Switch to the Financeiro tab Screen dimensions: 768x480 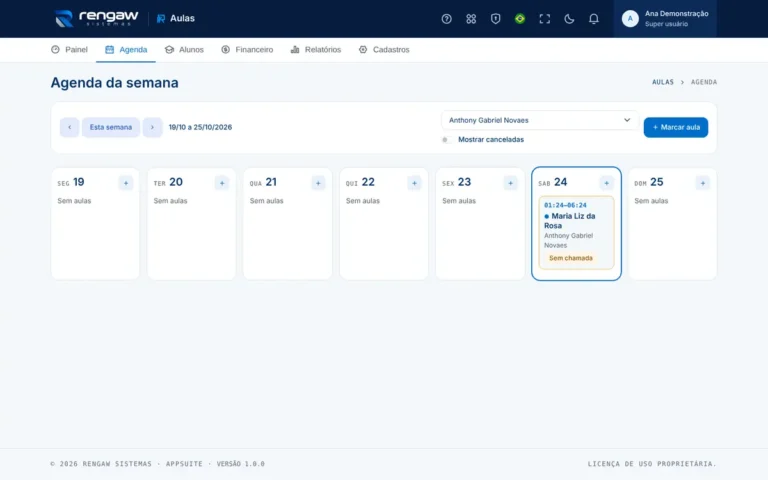point(247,49)
